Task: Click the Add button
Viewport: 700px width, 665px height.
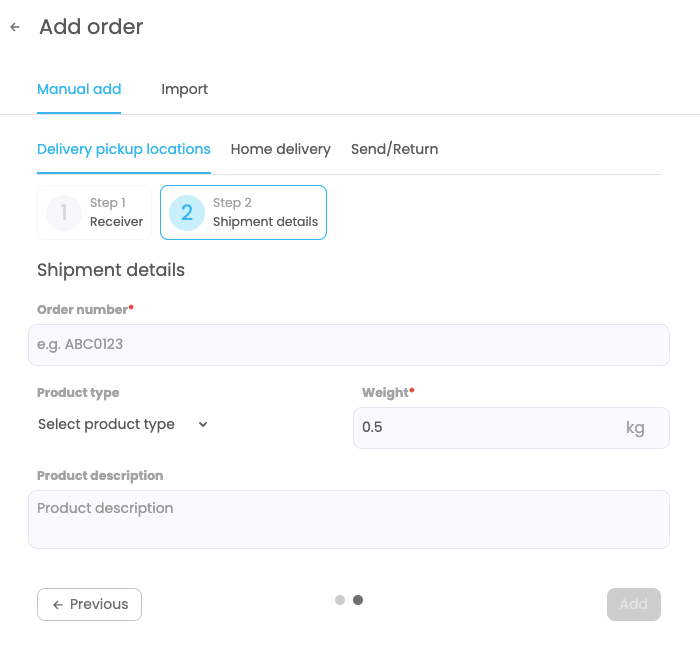Action: point(633,604)
